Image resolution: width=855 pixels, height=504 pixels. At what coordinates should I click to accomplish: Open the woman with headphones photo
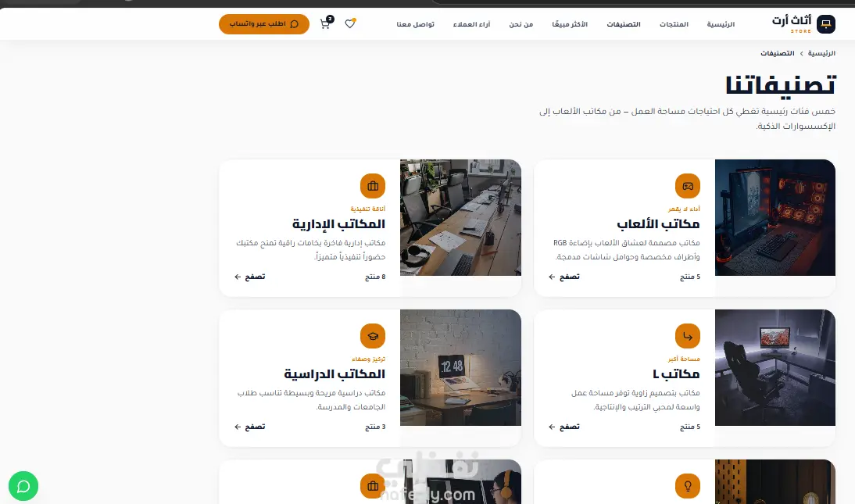(x=461, y=481)
